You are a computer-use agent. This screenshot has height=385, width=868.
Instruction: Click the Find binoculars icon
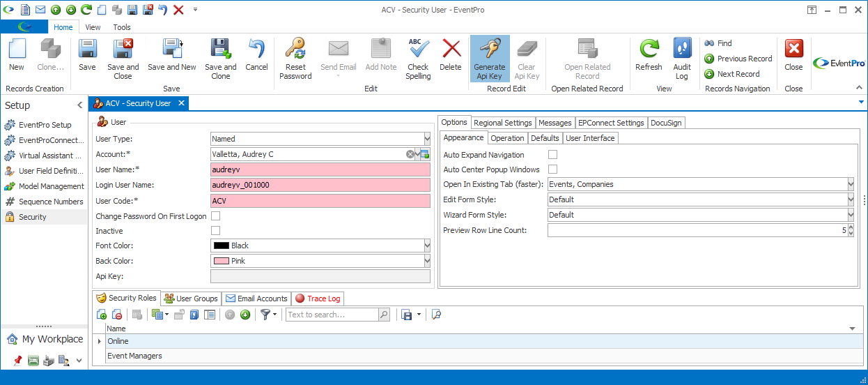click(x=709, y=43)
